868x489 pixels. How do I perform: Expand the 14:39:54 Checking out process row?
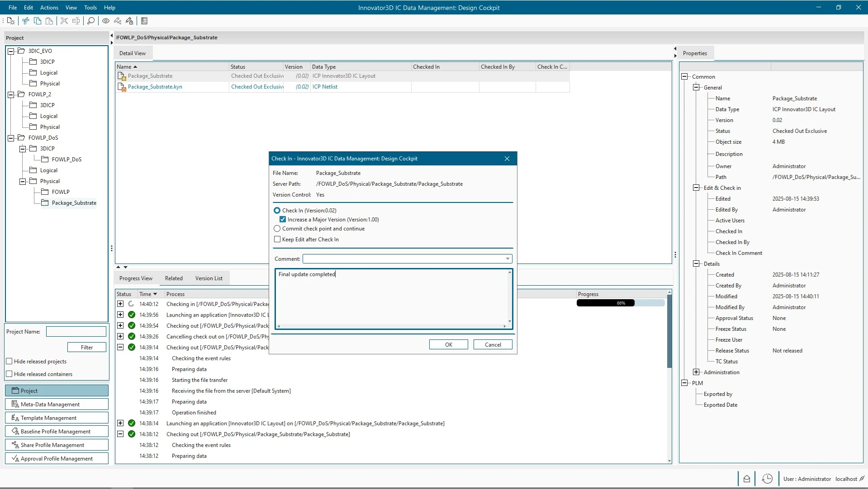120,326
